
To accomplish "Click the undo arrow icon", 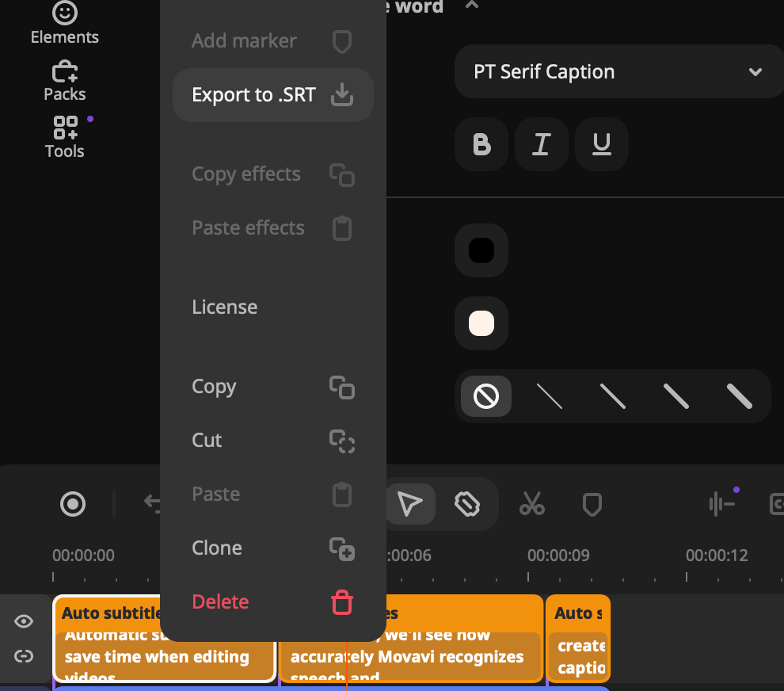I will tap(152, 503).
